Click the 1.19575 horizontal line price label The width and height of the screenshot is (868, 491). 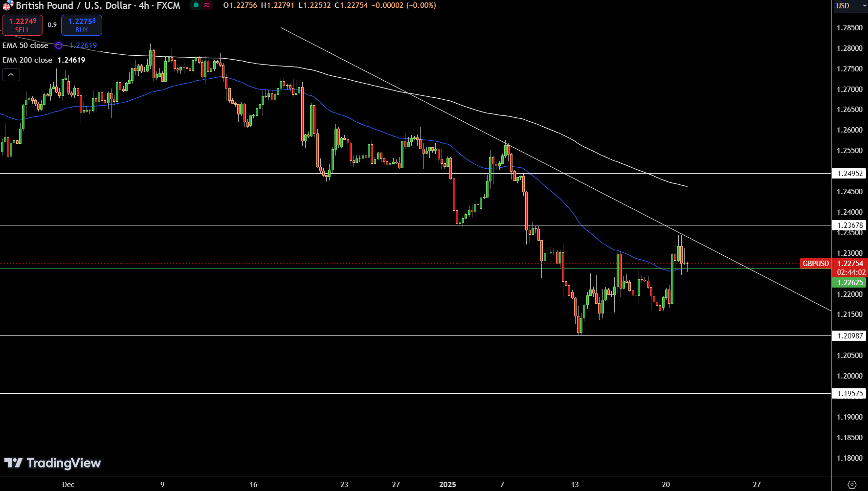[x=849, y=394]
